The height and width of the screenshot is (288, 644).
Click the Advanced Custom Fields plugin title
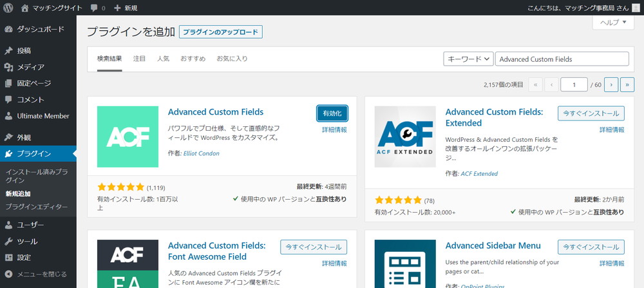216,111
